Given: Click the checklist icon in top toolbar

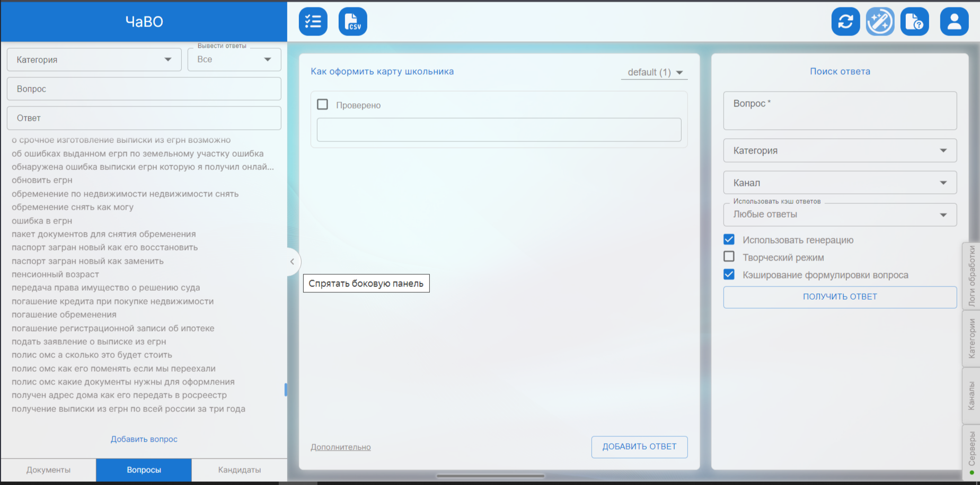Looking at the screenshot, I should tap(313, 22).
